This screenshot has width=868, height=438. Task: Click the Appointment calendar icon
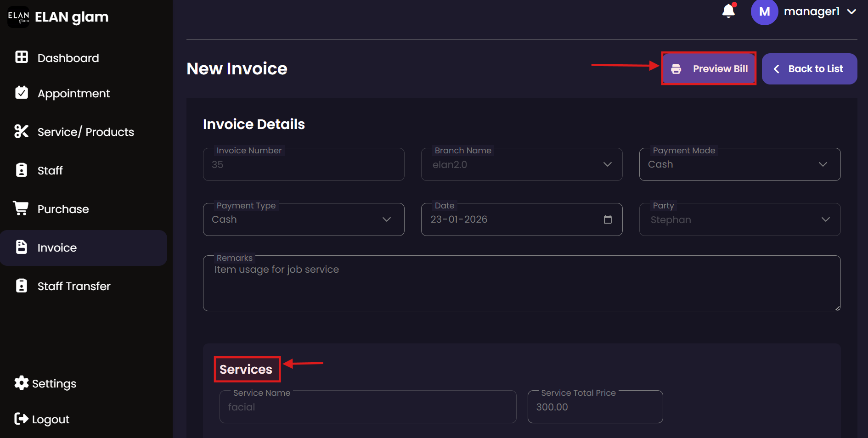[22, 93]
